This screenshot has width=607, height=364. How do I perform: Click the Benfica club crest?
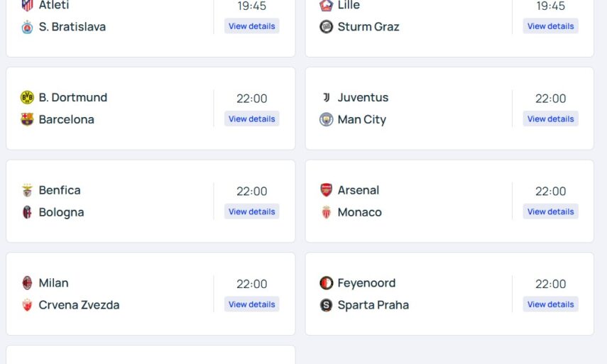point(27,190)
